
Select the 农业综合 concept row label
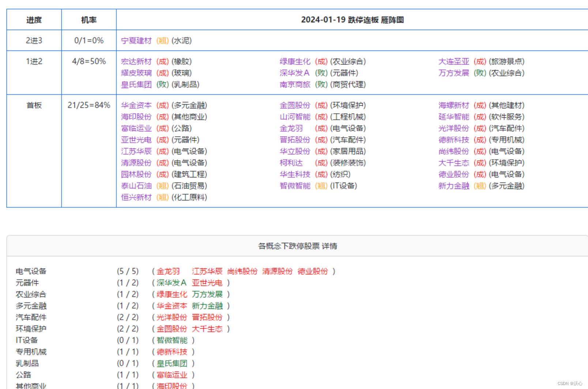pos(31,294)
